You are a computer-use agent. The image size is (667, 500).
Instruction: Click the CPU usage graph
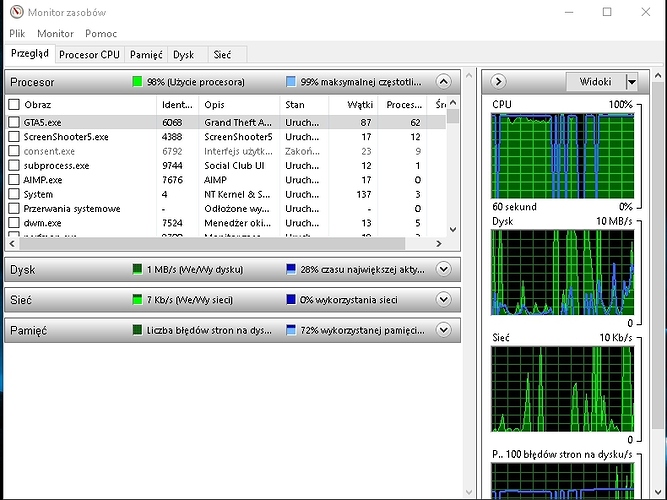pyautogui.click(x=562, y=156)
